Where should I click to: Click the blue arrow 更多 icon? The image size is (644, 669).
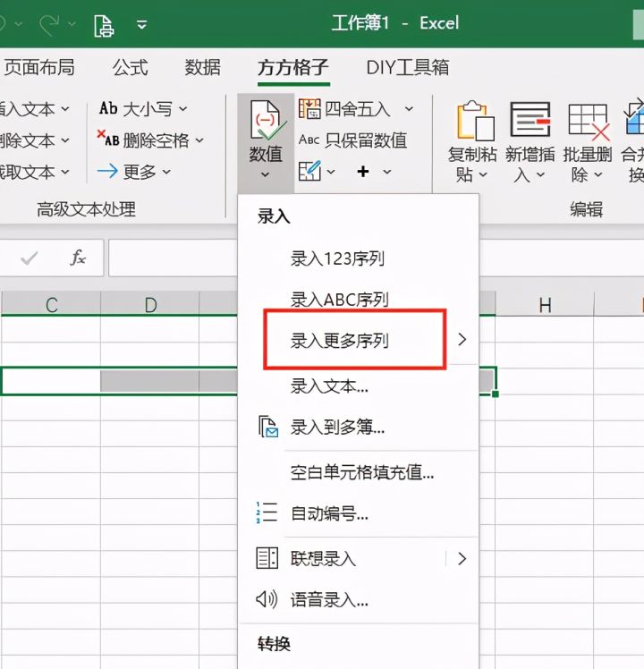(x=107, y=172)
